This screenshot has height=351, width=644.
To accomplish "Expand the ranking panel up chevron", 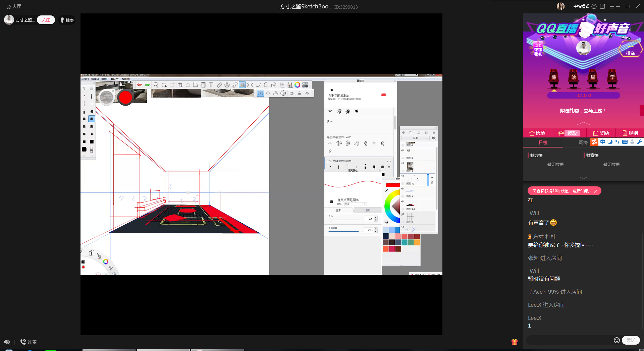I will point(583,124).
